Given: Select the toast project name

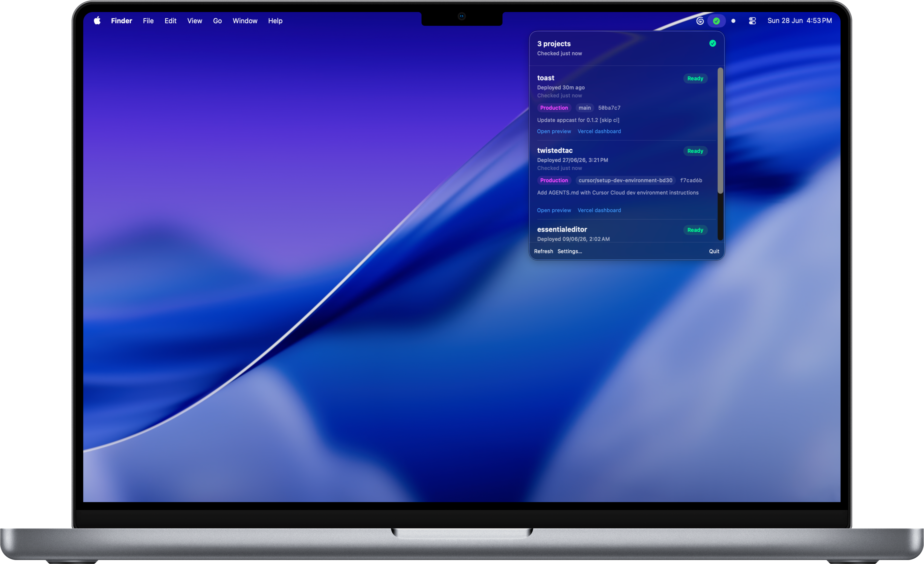Looking at the screenshot, I should [546, 78].
